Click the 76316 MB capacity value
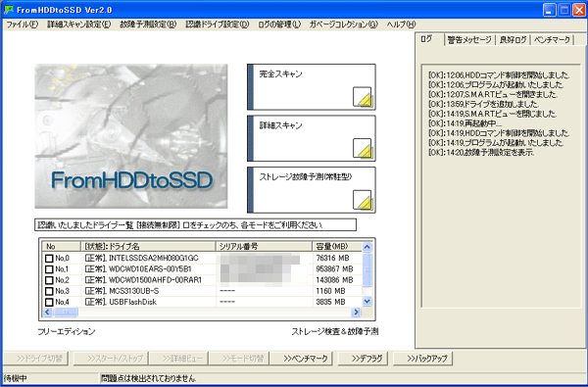 [332, 259]
